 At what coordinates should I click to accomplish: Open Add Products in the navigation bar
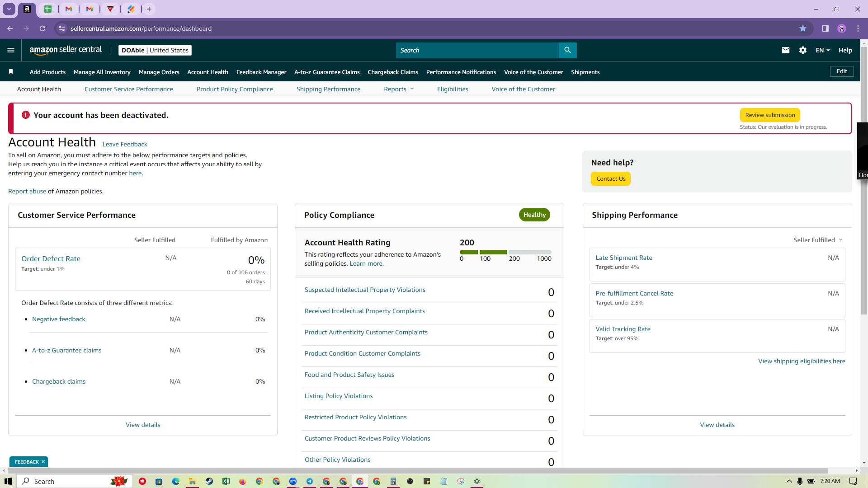[x=47, y=72]
